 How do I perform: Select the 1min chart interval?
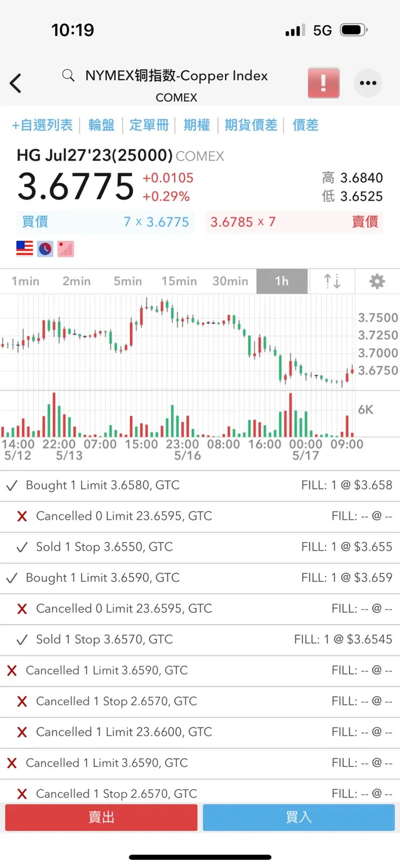[x=25, y=281]
